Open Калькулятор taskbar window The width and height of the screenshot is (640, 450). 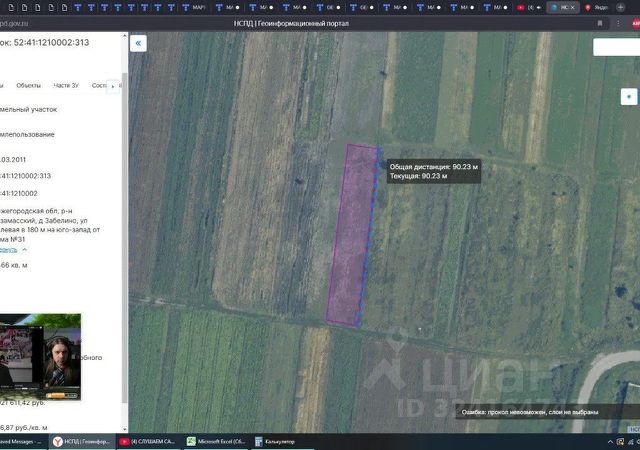[275, 441]
